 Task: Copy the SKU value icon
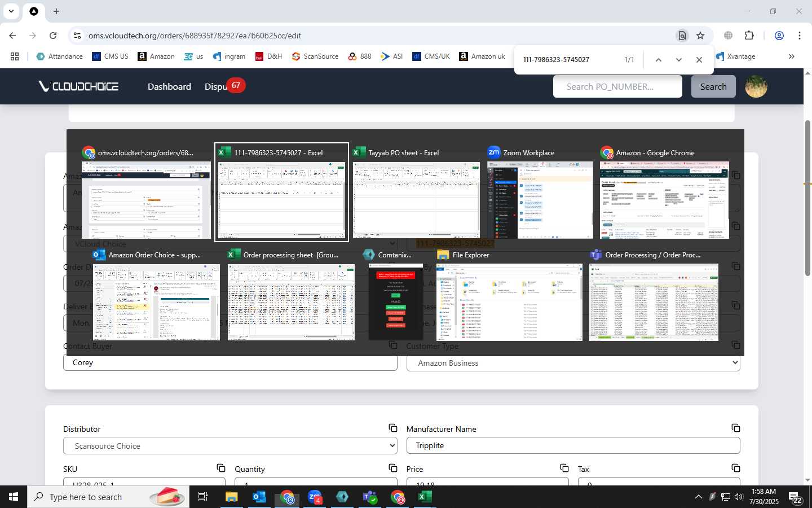pos(221,468)
